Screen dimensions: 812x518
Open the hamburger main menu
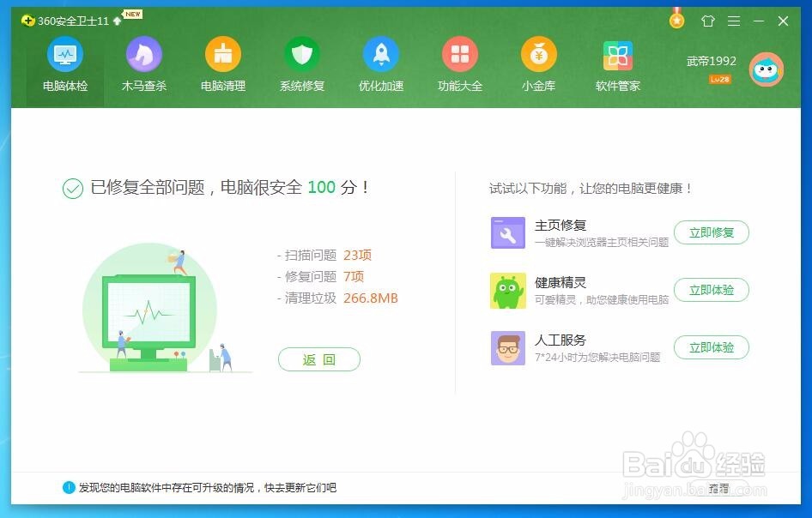tap(734, 21)
